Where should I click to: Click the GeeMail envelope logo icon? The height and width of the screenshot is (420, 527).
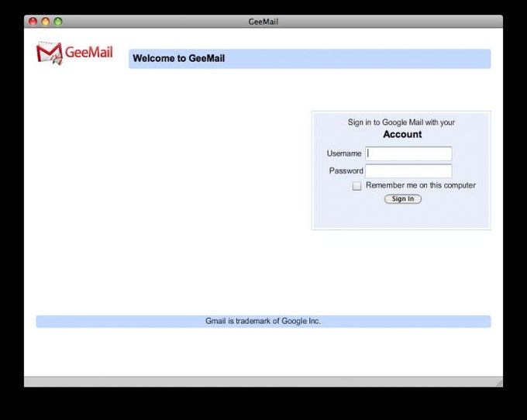[x=50, y=53]
